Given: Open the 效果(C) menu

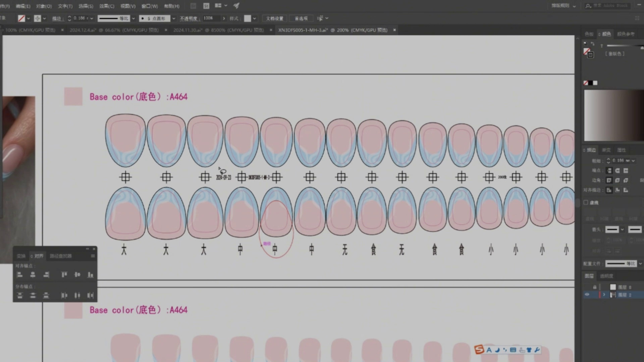Looking at the screenshot, I should click(107, 6).
